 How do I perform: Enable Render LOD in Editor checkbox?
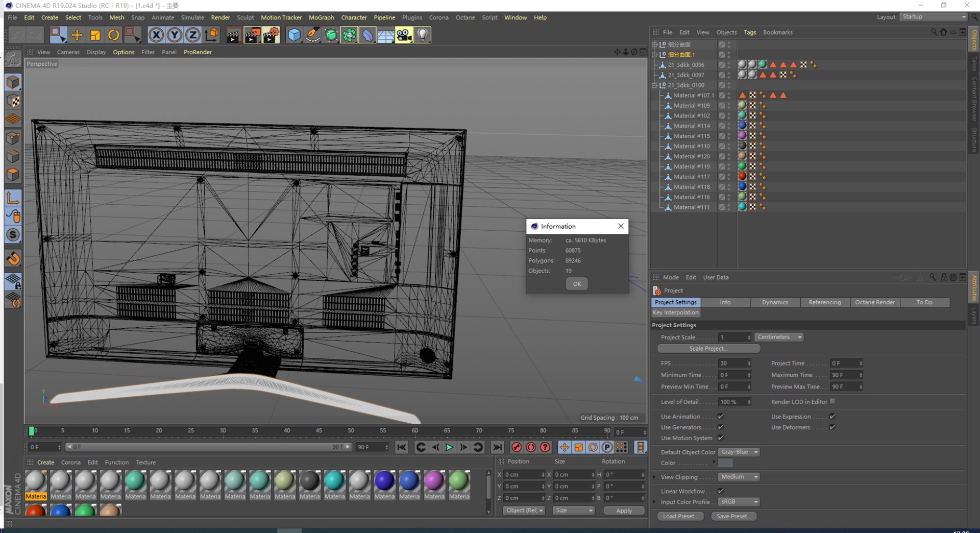coord(832,402)
